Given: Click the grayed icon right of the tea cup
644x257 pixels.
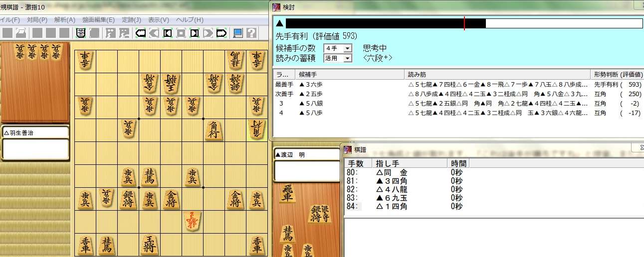Looking at the screenshot, I should click(94, 33).
